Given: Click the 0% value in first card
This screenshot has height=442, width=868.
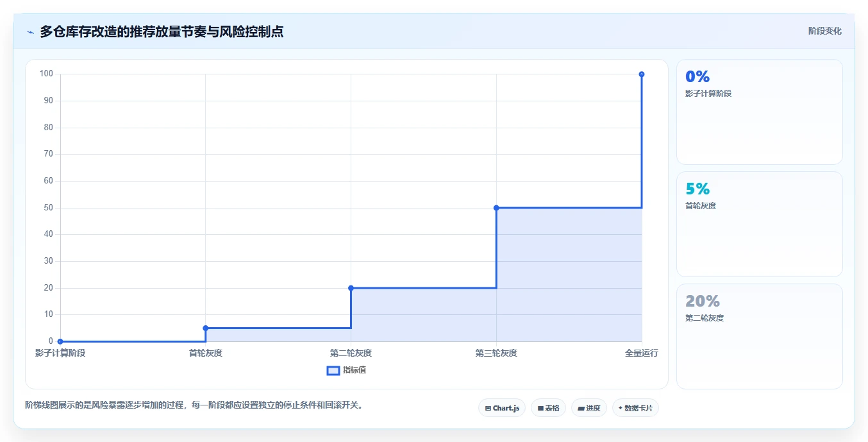Looking at the screenshot, I should (x=697, y=76).
